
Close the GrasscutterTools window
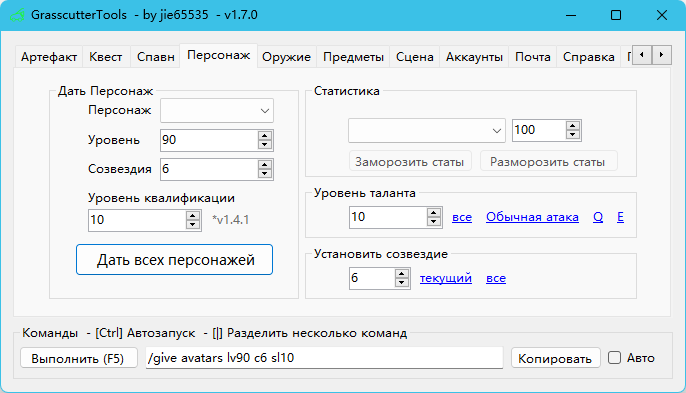pyautogui.click(x=662, y=15)
